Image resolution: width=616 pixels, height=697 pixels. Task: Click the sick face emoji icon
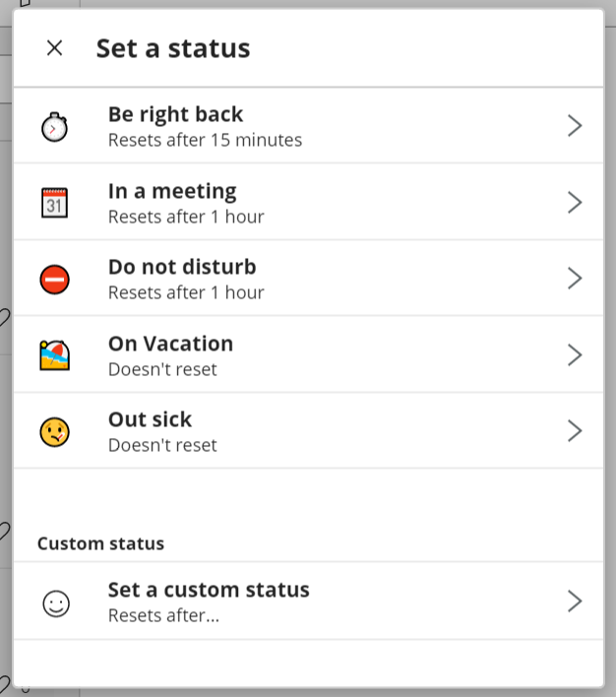coord(55,432)
